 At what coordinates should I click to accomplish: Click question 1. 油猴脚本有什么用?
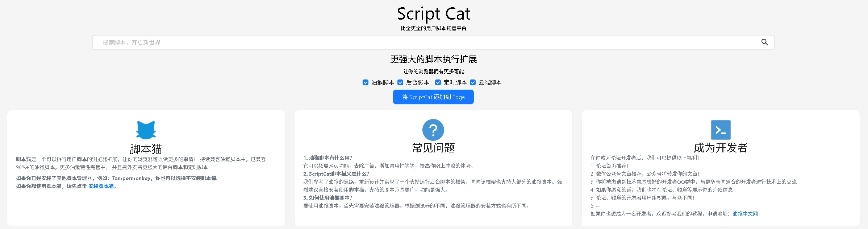[328, 158]
